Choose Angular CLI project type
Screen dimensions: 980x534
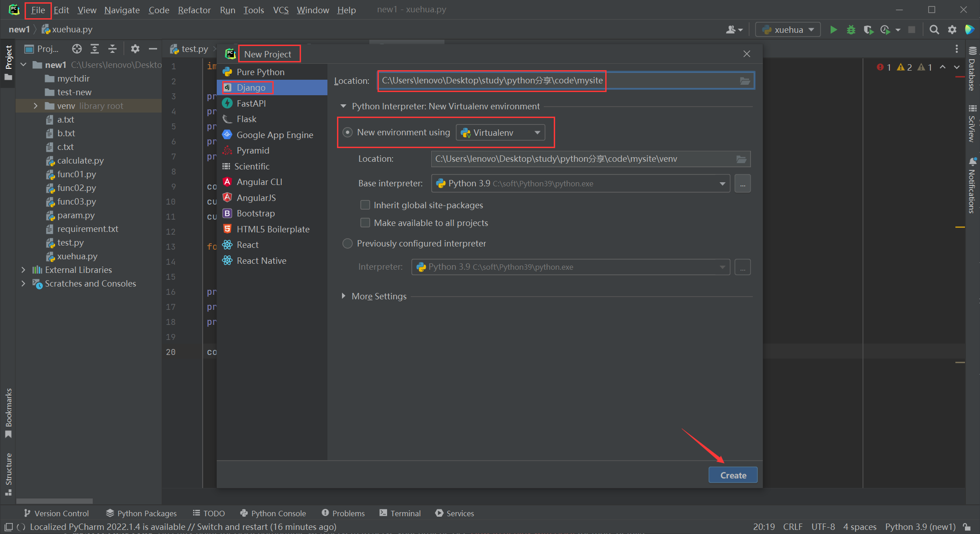[272, 182]
